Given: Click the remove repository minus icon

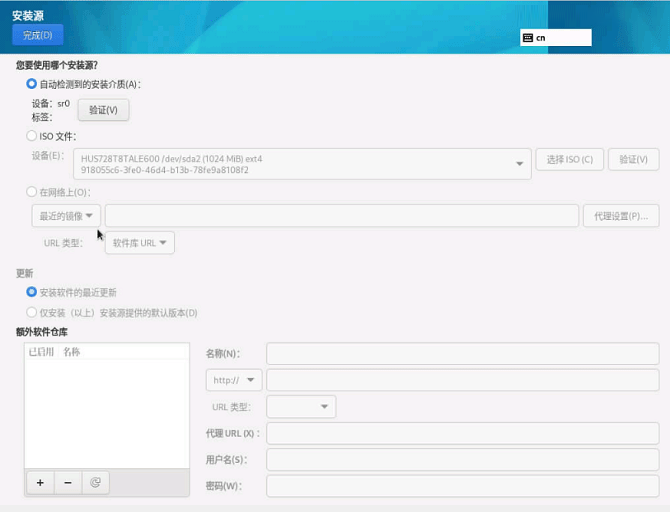Looking at the screenshot, I should 68,482.
